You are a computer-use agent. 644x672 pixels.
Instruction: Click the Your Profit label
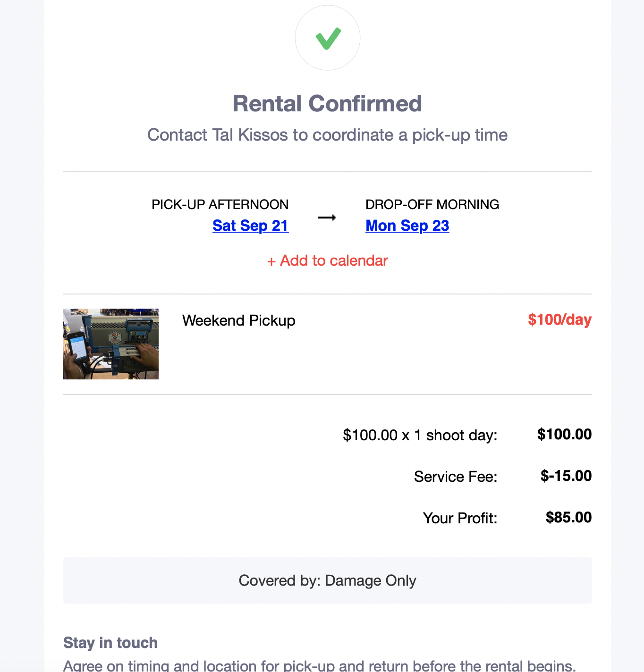point(460,518)
